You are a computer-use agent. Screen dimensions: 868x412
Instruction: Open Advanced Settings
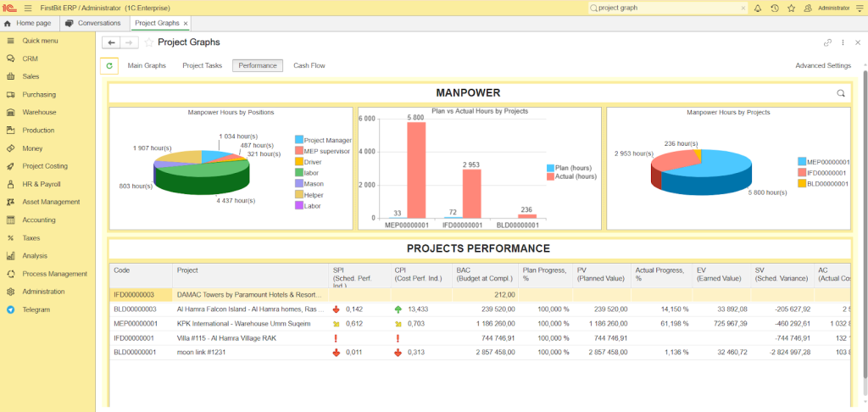[822, 65]
